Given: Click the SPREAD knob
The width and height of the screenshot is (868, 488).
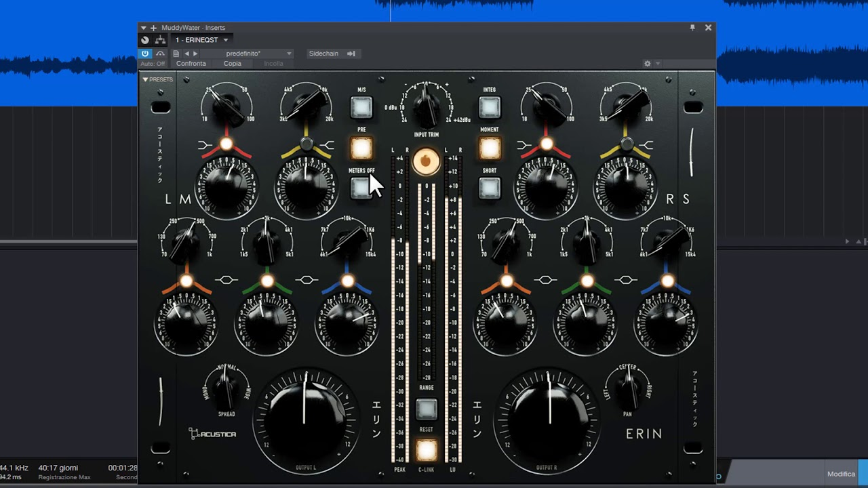Looking at the screenshot, I should [226, 388].
